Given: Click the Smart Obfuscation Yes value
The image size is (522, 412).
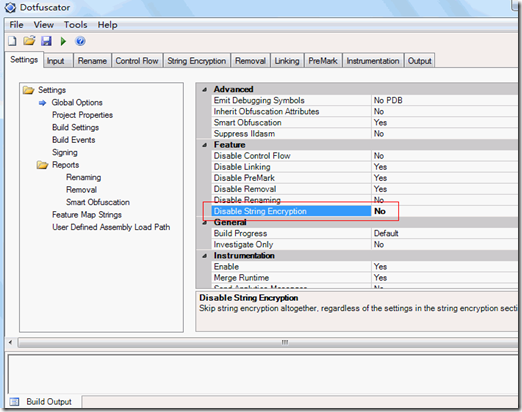Looking at the screenshot, I should (x=446, y=123).
